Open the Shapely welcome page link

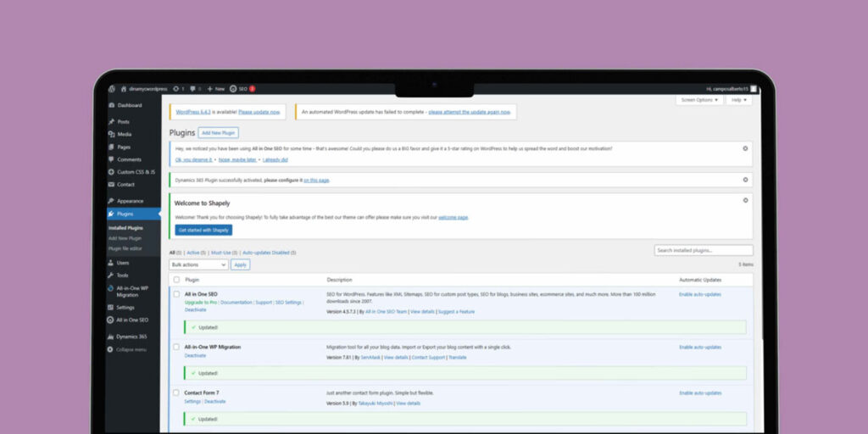pos(453,218)
